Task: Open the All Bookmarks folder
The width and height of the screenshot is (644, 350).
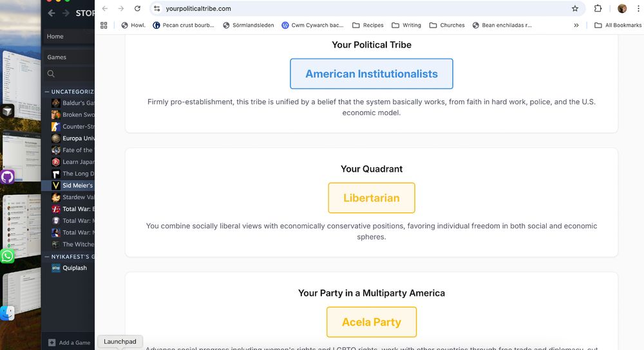Action: [x=618, y=25]
